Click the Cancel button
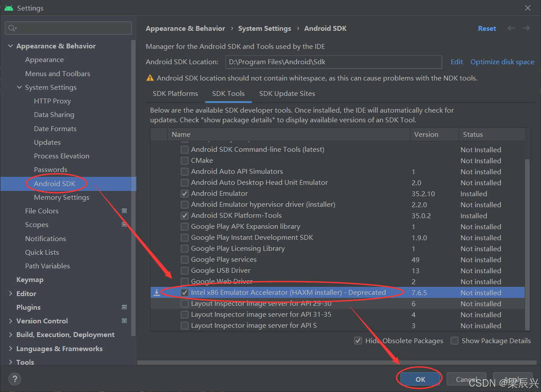Viewport: 541px width, 392px height. pos(467,379)
